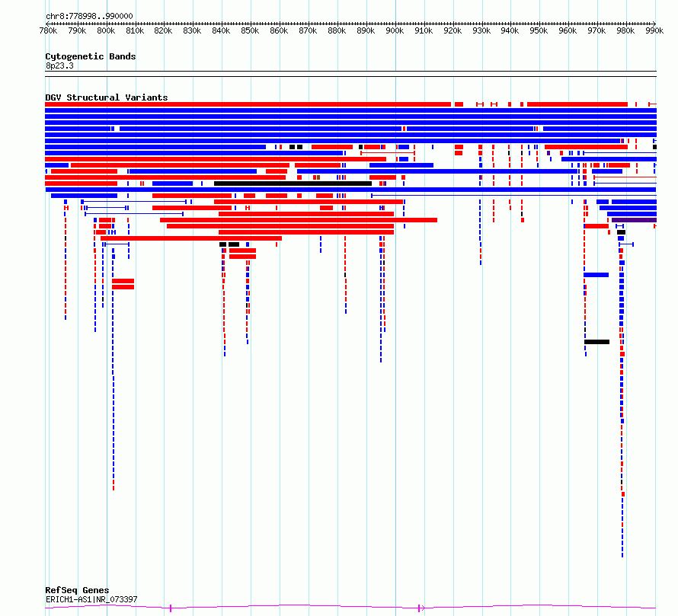
Task: Click the 880k ruler label
Action: (x=337, y=30)
